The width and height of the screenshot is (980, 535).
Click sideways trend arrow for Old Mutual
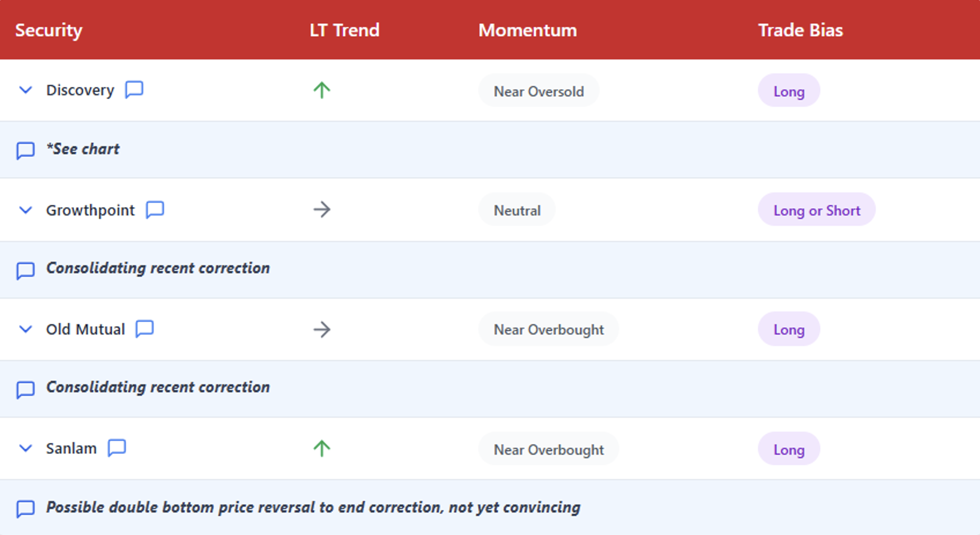coord(322,329)
